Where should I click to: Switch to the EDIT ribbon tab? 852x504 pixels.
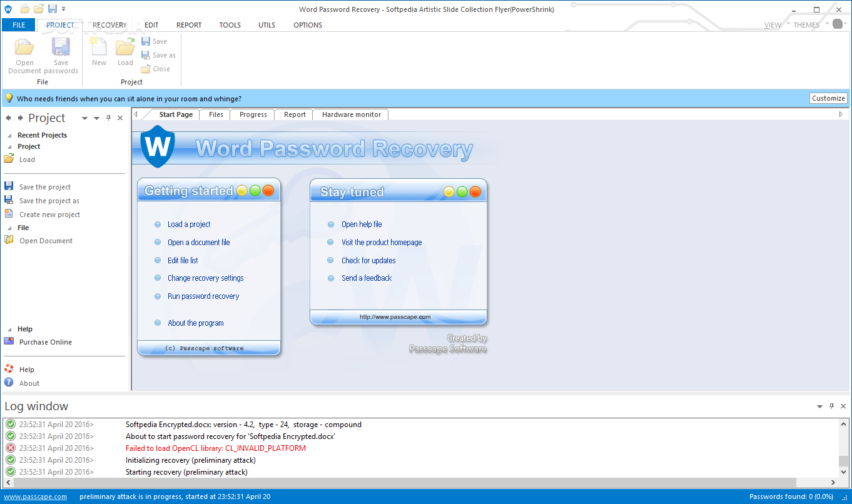151,25
